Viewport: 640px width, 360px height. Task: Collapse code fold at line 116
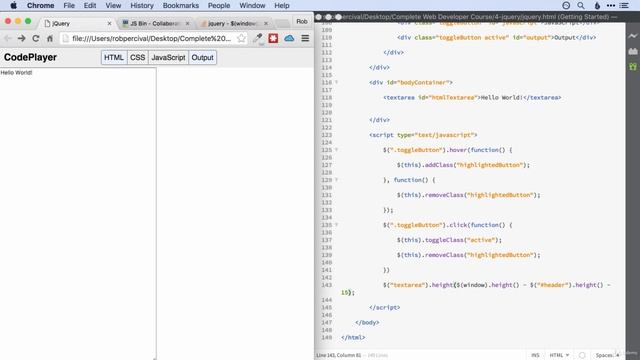(x=336, y=82)
